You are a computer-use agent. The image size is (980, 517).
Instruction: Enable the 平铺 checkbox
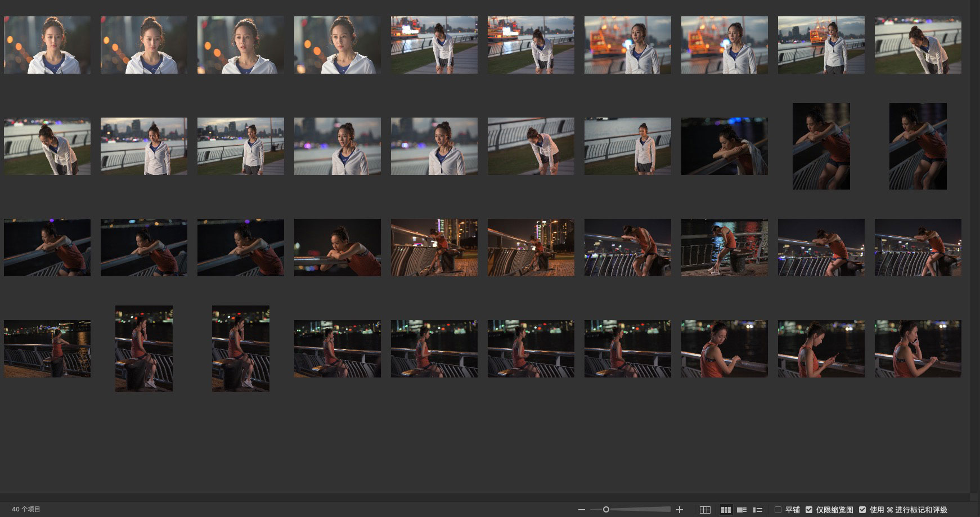coord(778,510)
